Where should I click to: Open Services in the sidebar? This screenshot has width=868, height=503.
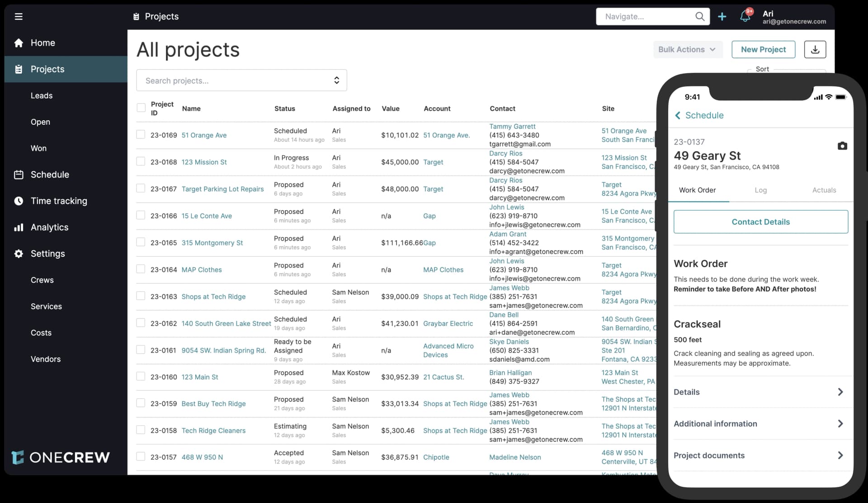(46, 306)
